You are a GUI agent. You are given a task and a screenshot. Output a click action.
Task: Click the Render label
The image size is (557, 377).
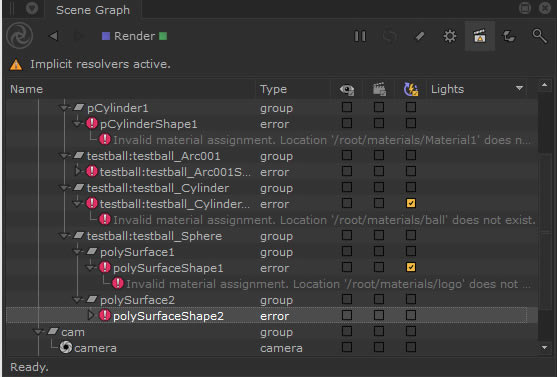(x=134, y=36)
